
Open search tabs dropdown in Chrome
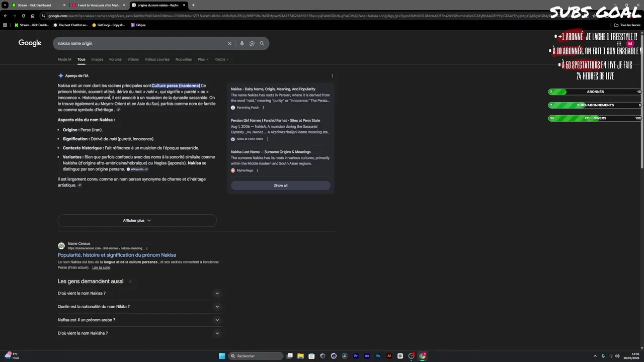point(5,5)
